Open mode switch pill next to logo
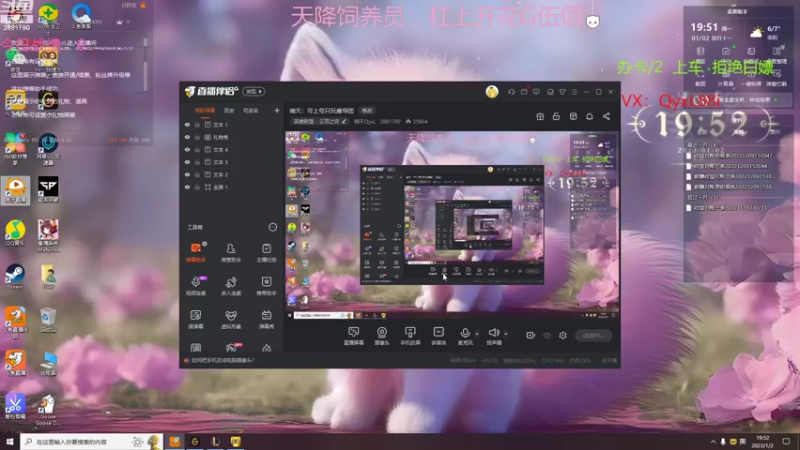Screen dimensions: 800x450 [254, 91]
